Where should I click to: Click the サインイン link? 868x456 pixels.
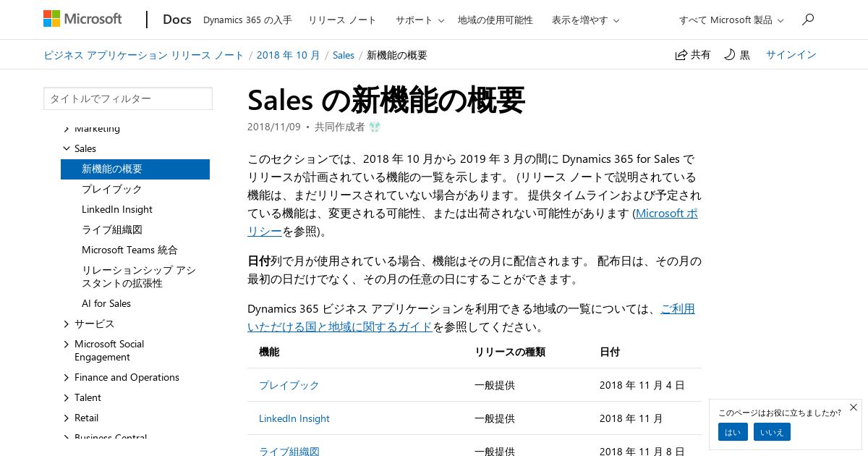pos(791,55)
